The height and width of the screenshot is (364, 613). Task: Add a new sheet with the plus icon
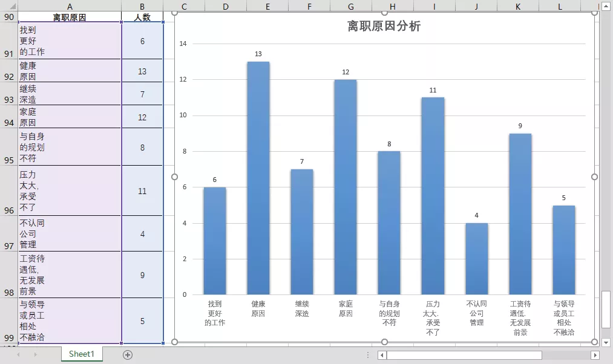(x=128, y=354)
